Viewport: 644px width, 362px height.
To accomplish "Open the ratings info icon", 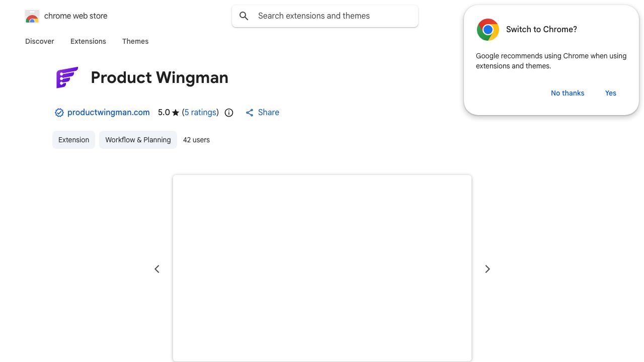I will [229, 113].
